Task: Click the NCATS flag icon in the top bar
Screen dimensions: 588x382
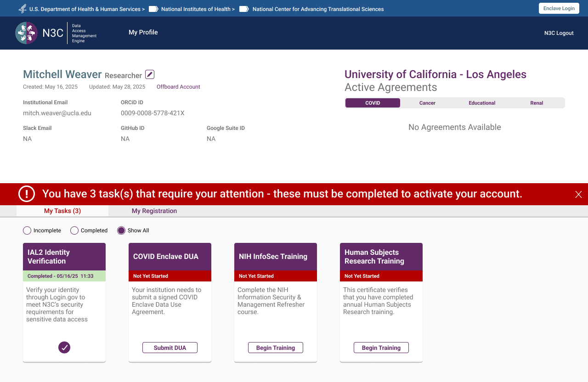Action: coord(243,9)
